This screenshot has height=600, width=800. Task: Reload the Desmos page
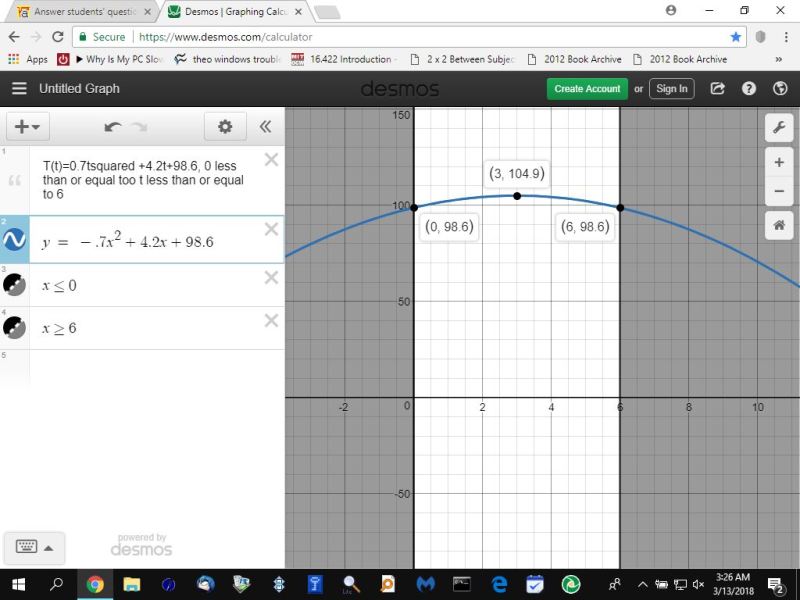[58, 37]
